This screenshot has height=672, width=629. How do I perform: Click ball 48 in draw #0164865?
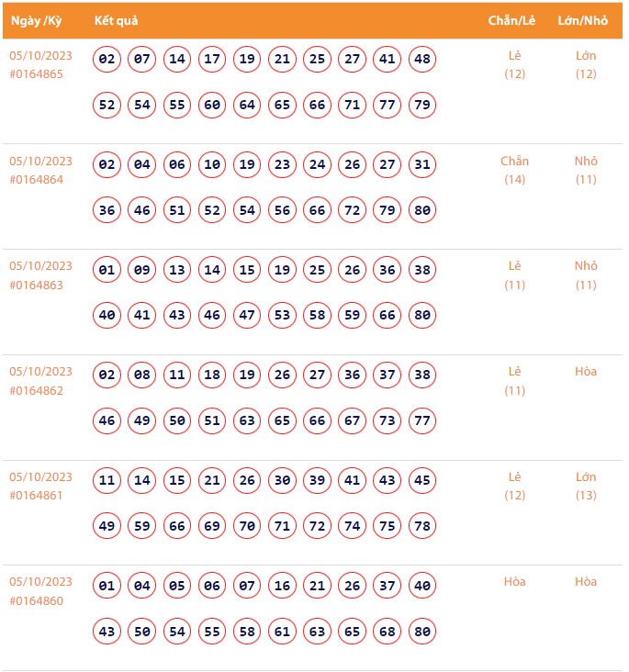422,60
